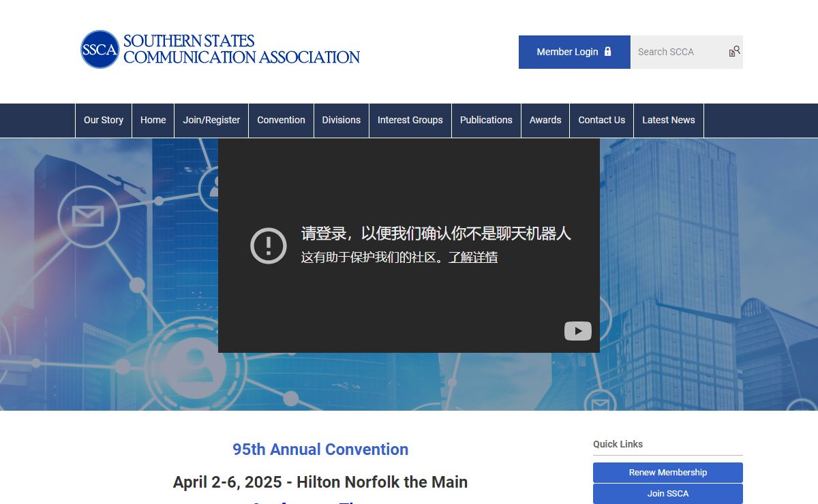Go to the Home menu item

coord(153,121)
